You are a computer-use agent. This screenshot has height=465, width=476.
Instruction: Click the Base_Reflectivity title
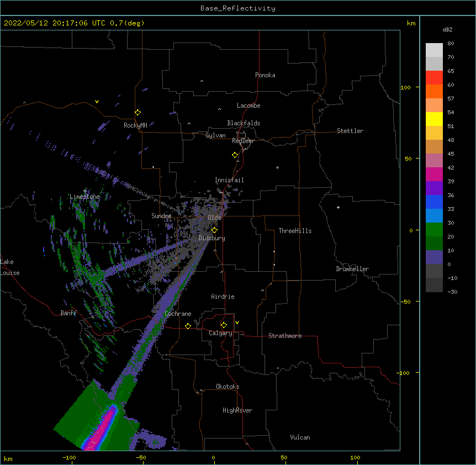(238, 8)
